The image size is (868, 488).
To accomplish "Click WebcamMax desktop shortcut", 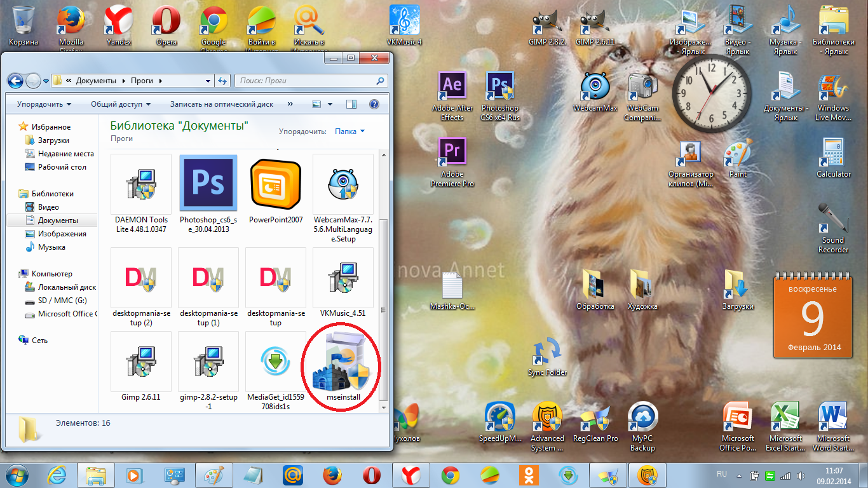I will [x=595, y=91].
